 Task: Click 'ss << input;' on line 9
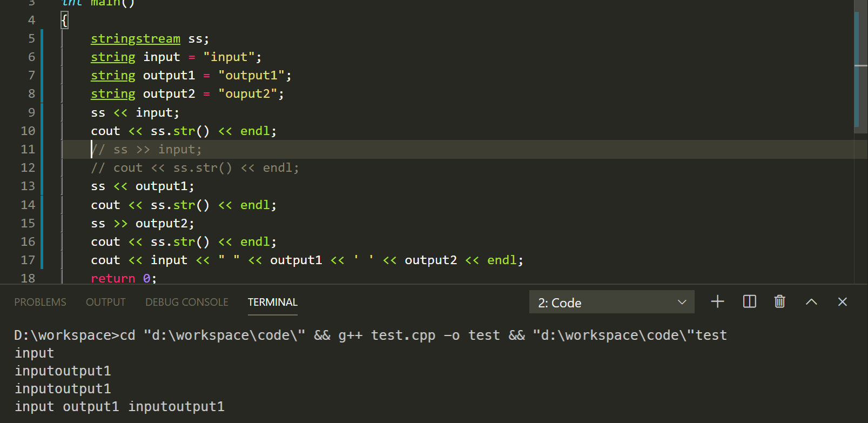135,113
